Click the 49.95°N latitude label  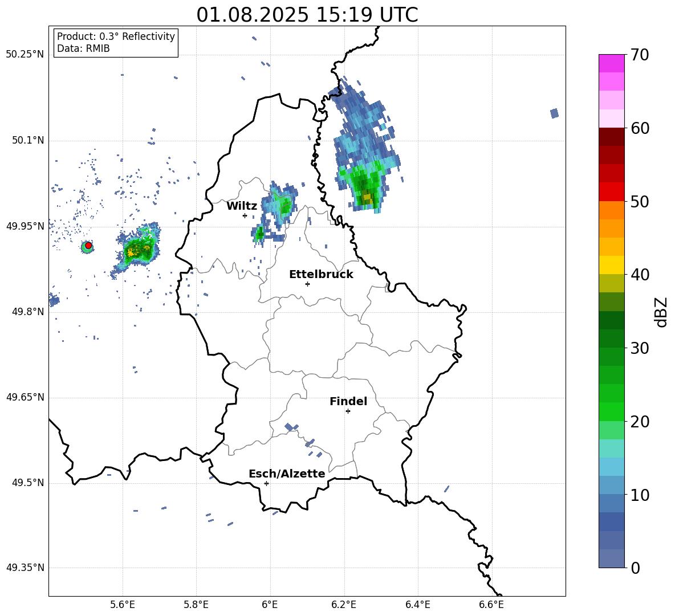[25, 226]
